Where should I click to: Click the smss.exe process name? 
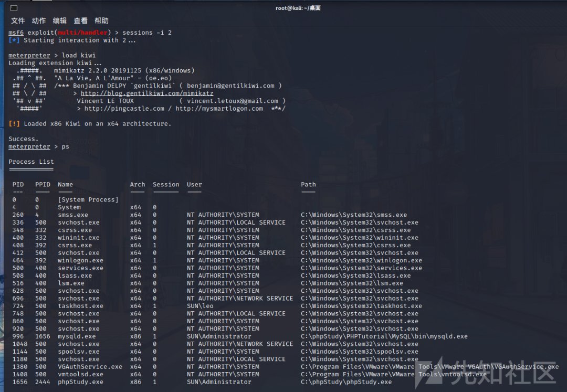point(73,215)
